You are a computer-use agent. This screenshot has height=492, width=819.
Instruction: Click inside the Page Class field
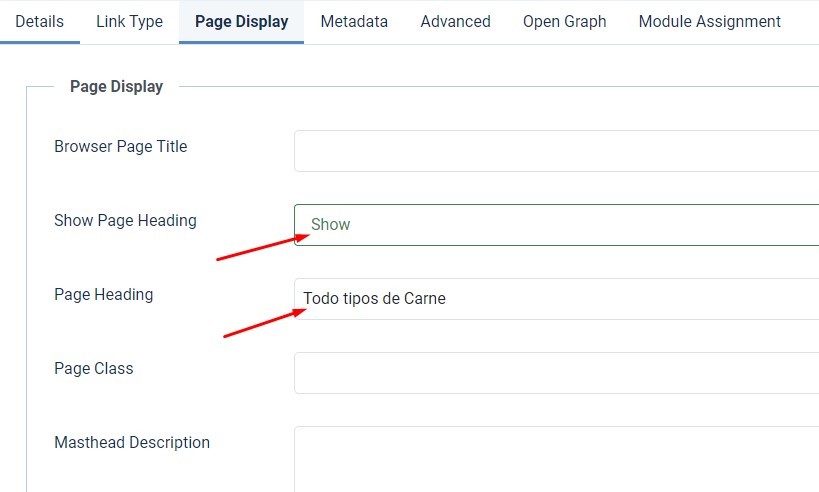pos(556,373)
